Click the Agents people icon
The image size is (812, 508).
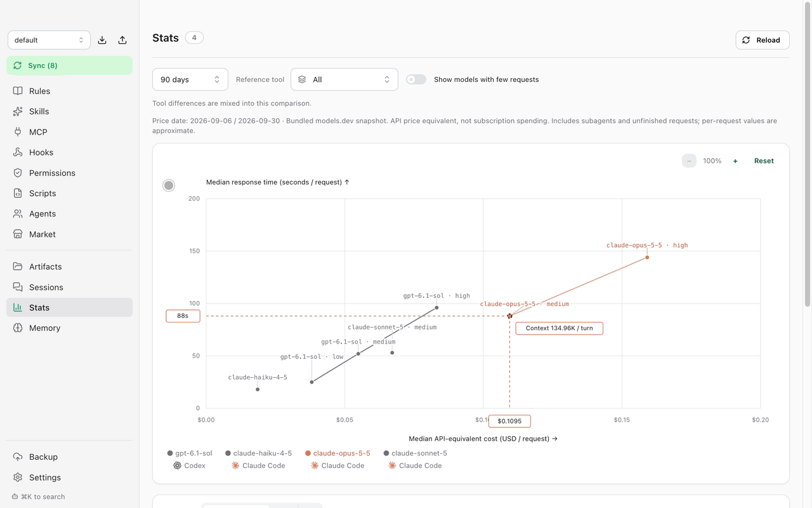[18, 213]
